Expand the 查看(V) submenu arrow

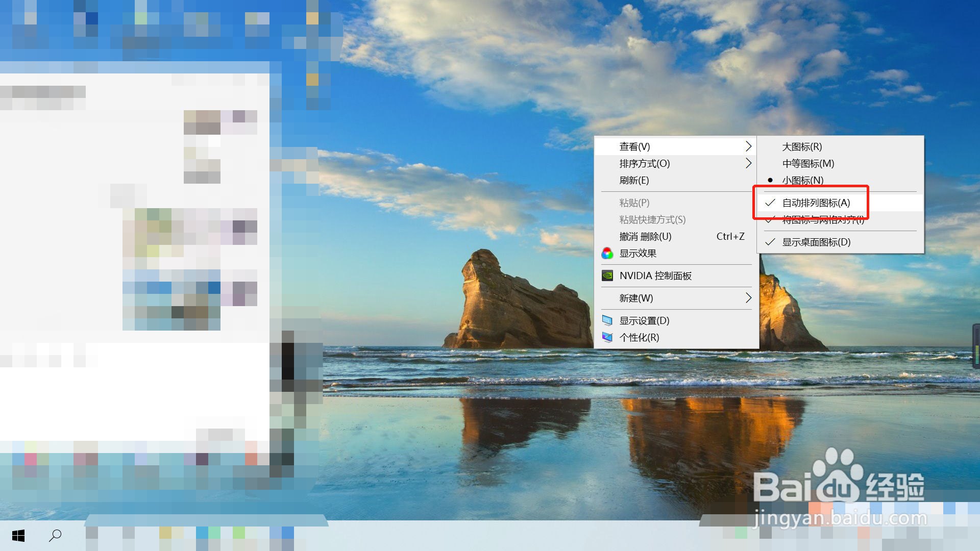[748, 146]
